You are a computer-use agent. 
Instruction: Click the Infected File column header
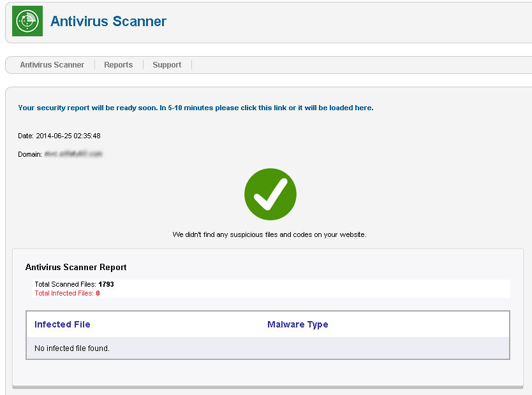pos(63,324)
